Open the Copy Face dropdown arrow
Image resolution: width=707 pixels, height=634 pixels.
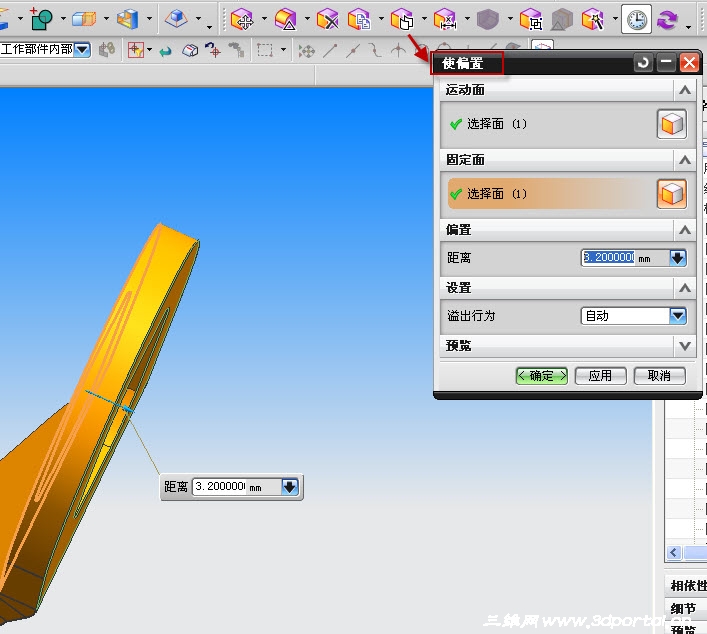(x=381, y=19)
